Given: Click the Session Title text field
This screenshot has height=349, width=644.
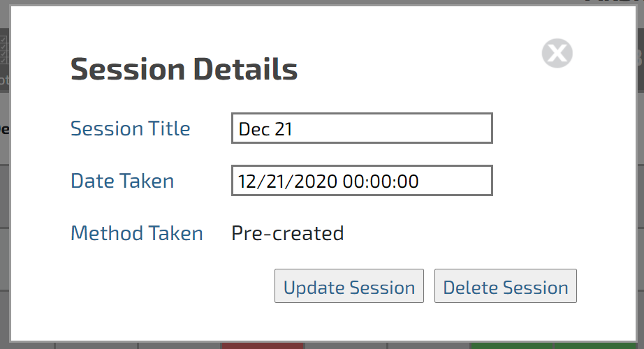Looking at the screenshot, I should tap(362, 128).
